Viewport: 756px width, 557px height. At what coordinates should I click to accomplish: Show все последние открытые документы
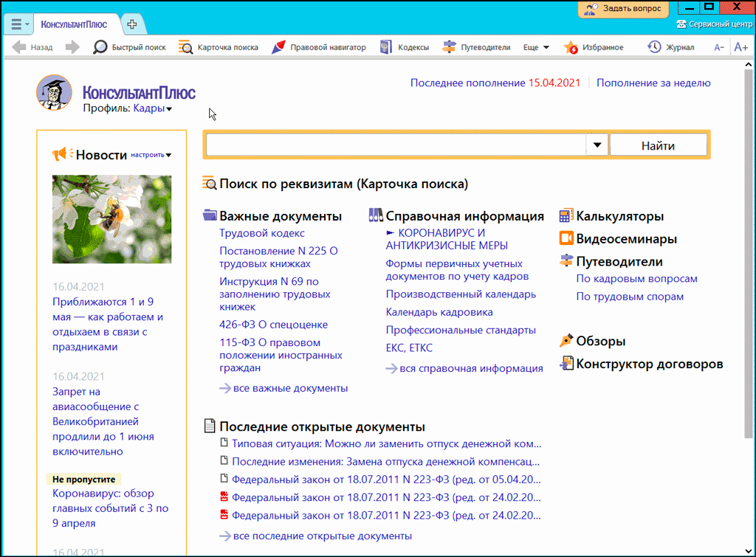click(x=322, y=536)
